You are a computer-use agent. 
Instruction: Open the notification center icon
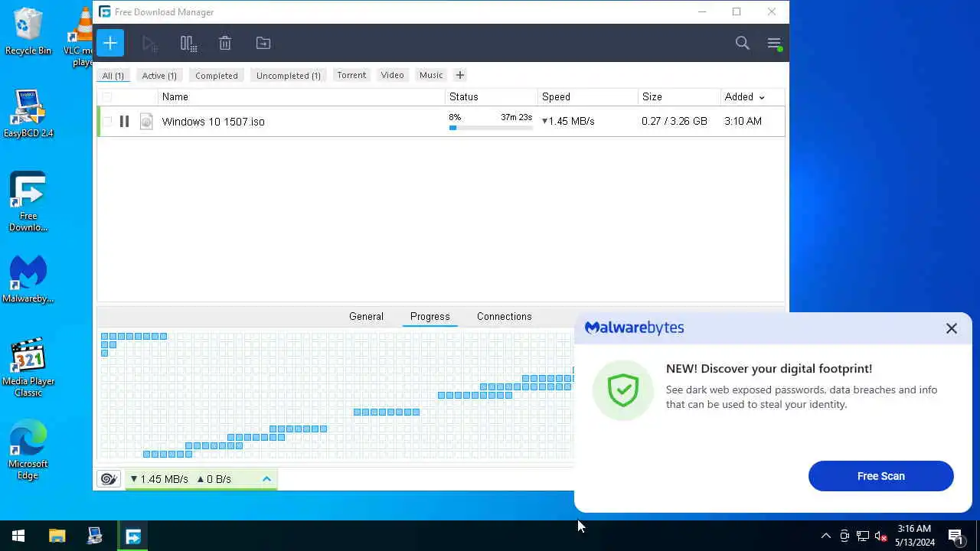[x=955, y=536]
